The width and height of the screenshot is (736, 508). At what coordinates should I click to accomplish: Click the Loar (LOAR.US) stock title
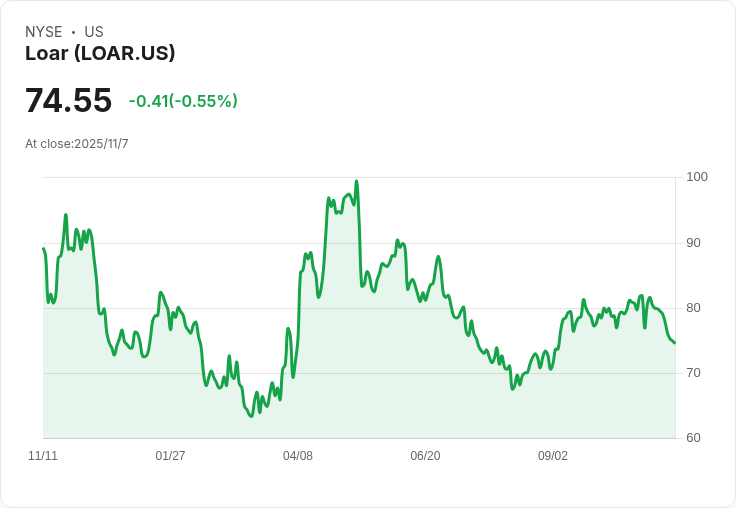pos(100,53)
